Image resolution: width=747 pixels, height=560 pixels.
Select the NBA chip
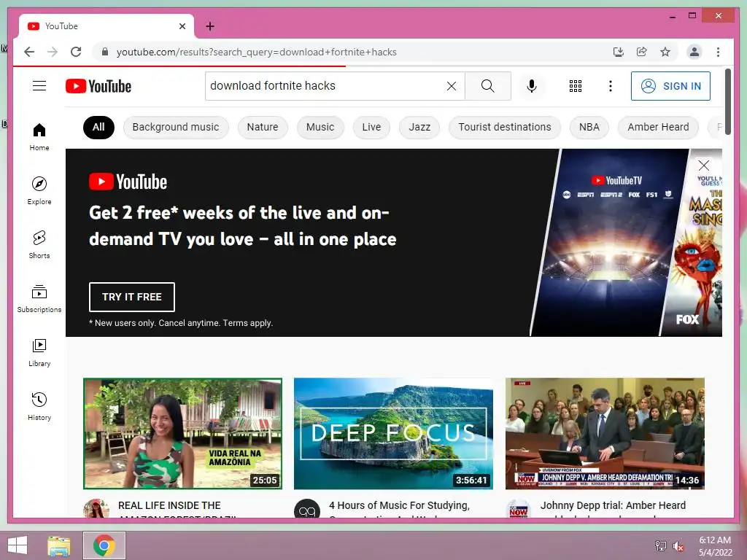589,127
